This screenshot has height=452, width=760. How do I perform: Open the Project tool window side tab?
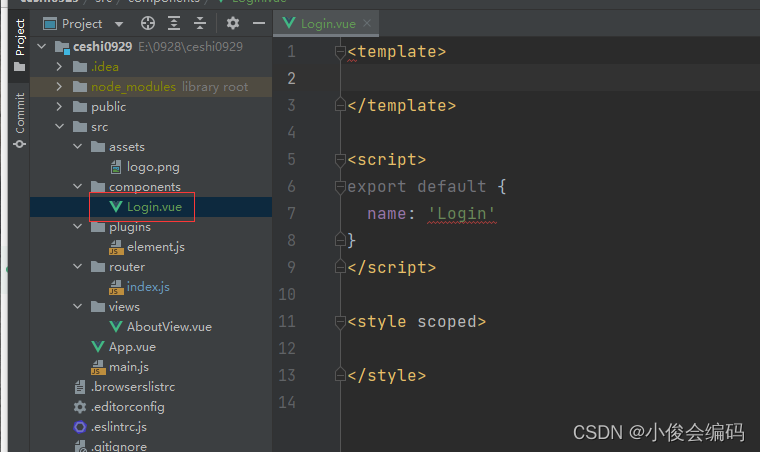(19, 45)
